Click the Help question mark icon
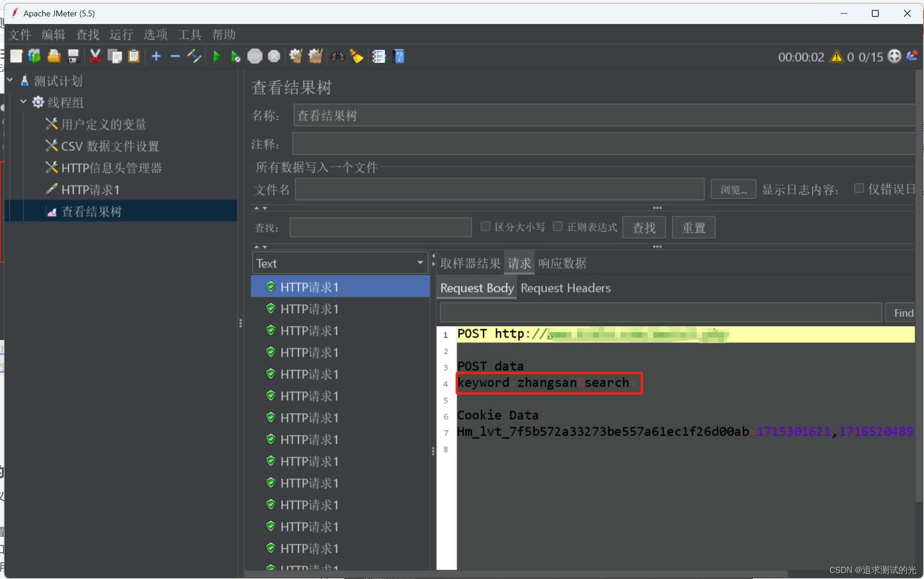Image resolution: width=924 pixels, height=579 pixels. click(399, 56)
